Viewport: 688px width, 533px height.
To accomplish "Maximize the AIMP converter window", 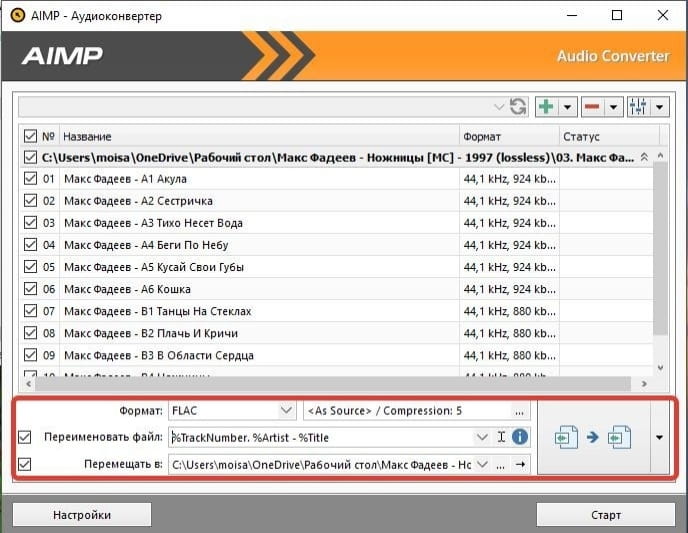I will point(617,15).
